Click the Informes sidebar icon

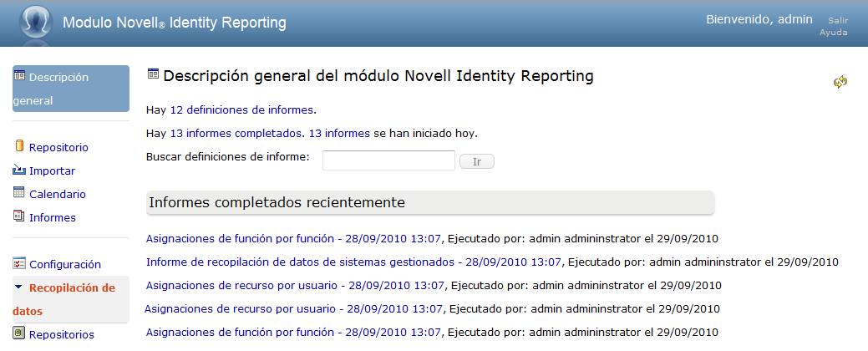coord(19,216)
